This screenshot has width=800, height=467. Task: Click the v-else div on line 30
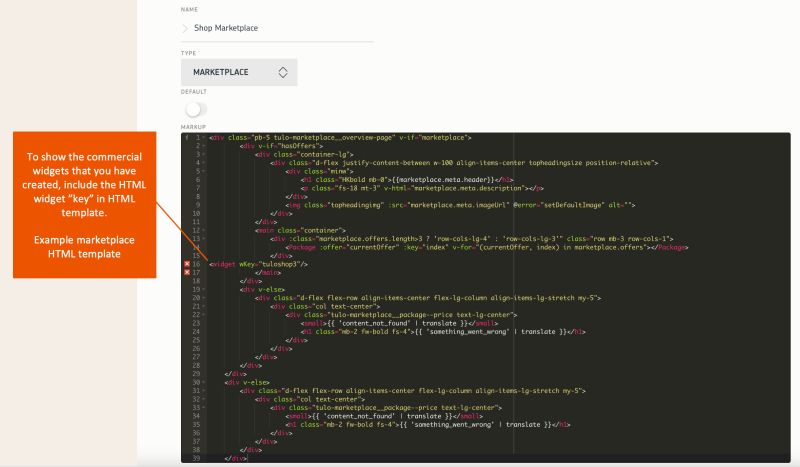[247, 382]
